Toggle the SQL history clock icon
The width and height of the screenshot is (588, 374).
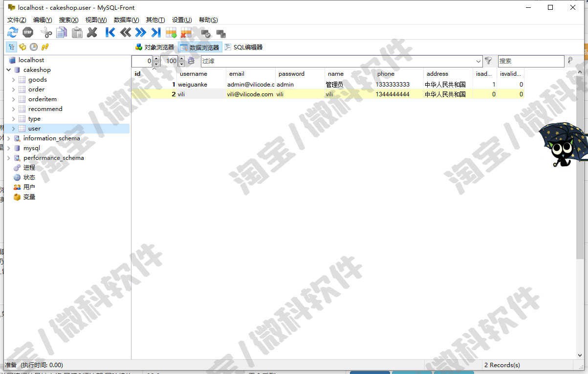point(34,47)
